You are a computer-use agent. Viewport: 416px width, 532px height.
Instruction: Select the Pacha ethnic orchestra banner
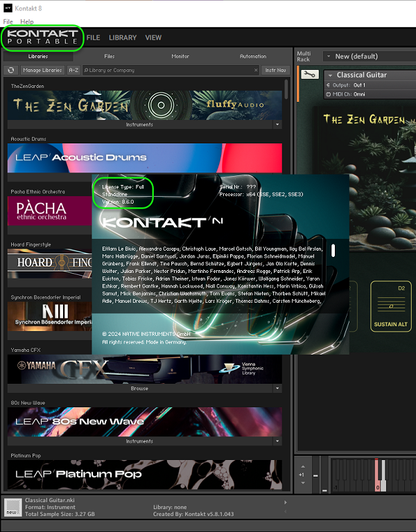pyautogui.click(x=50, y=211)
